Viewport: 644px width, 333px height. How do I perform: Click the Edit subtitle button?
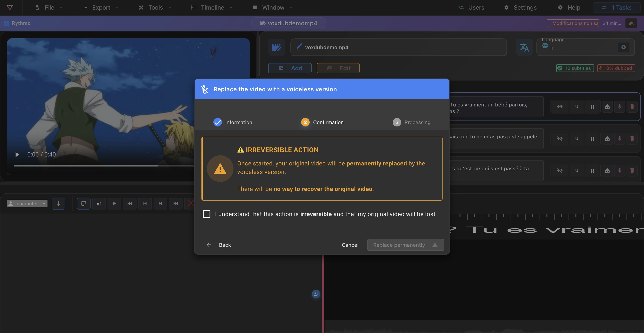point(338,68)
